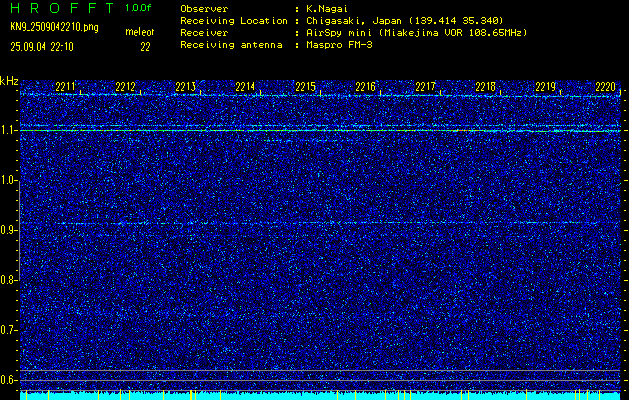Click the 0.9 kHz axis label
Screen dimensions: 629x400
(x=7, y=230)
